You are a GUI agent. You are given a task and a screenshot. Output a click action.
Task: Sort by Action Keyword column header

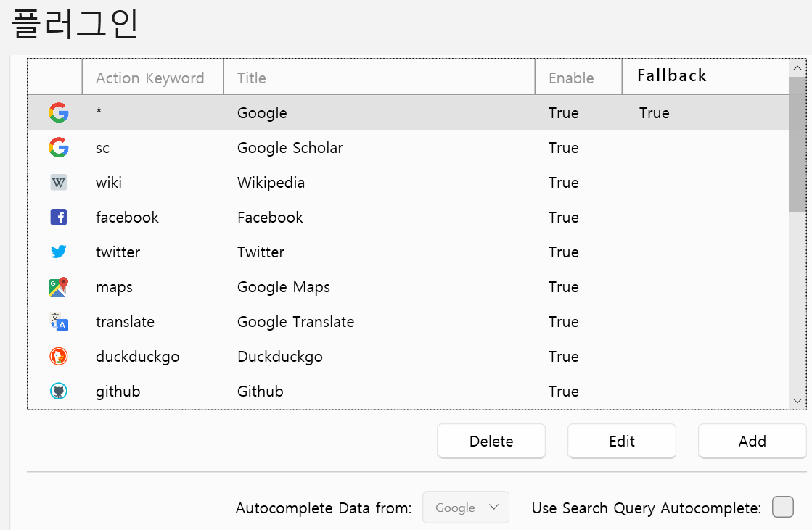click(153, 77)
